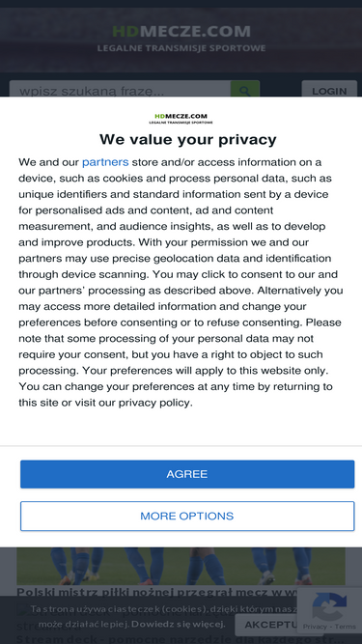The height and width of the screenshot is (644, 362).
Task: Click the broken image icon beside the cookie notice
Action: [24, 609]
